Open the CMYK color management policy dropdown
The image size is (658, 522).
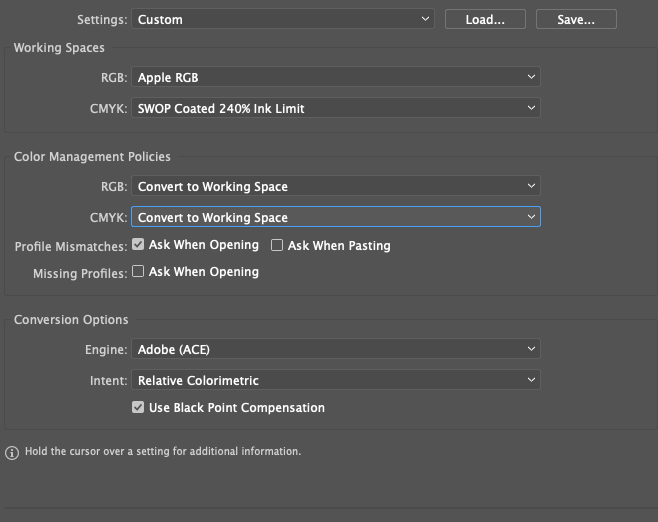[335, 217]
